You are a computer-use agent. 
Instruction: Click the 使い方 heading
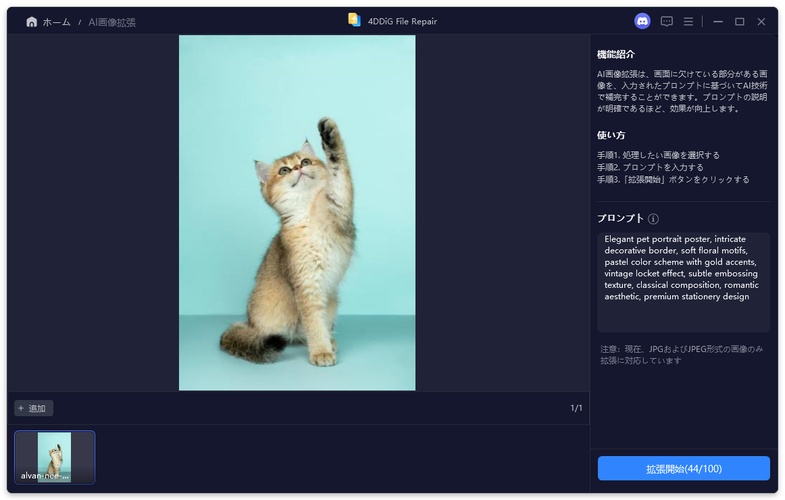(x=611, y=135)
